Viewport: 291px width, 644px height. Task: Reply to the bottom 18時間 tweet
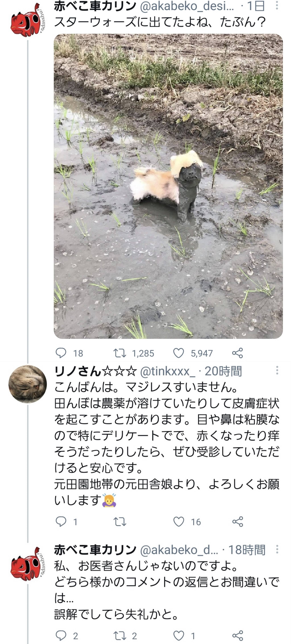tap(61, 635)
